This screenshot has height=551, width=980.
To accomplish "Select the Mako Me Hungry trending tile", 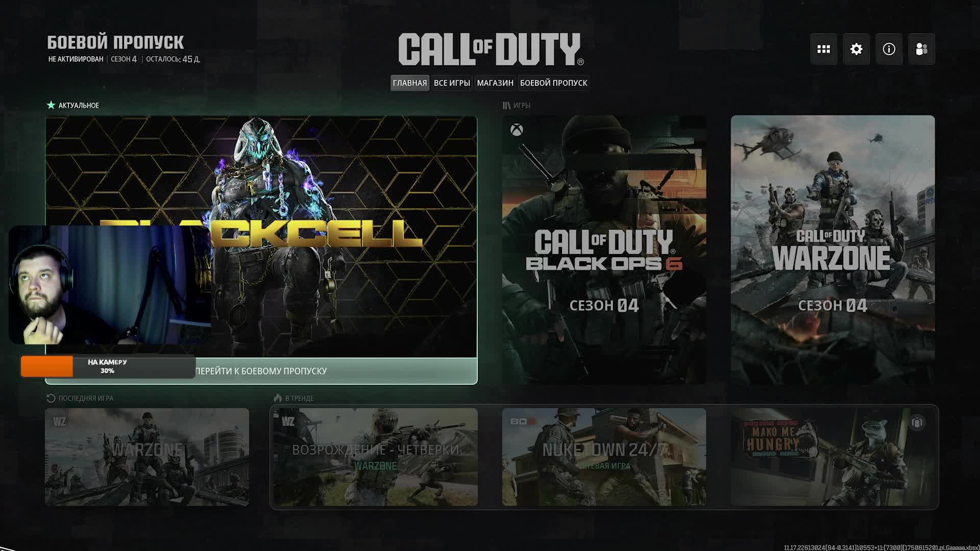I will pos(833,457).
